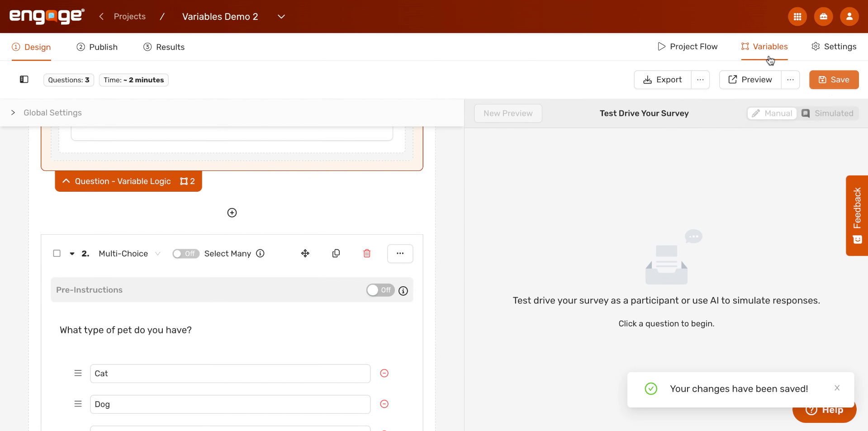Switch test drive to Simulated mode
The height and width of the screenshot is (431, 868).
(828, 113)
